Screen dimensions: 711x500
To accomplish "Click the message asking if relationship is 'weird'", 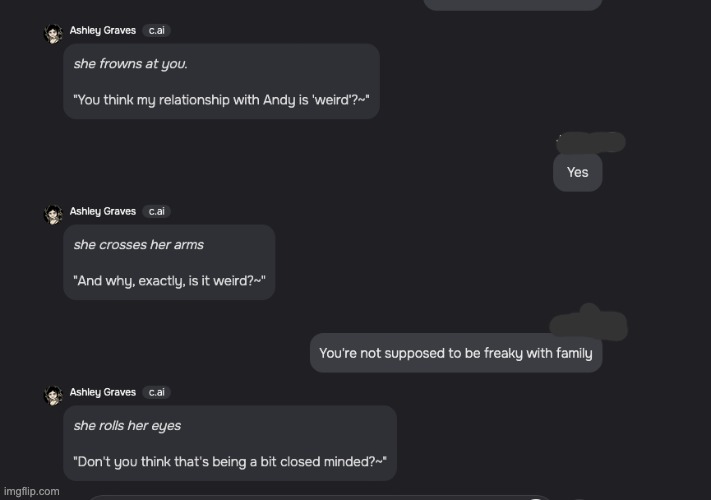I will pos(221,100).
